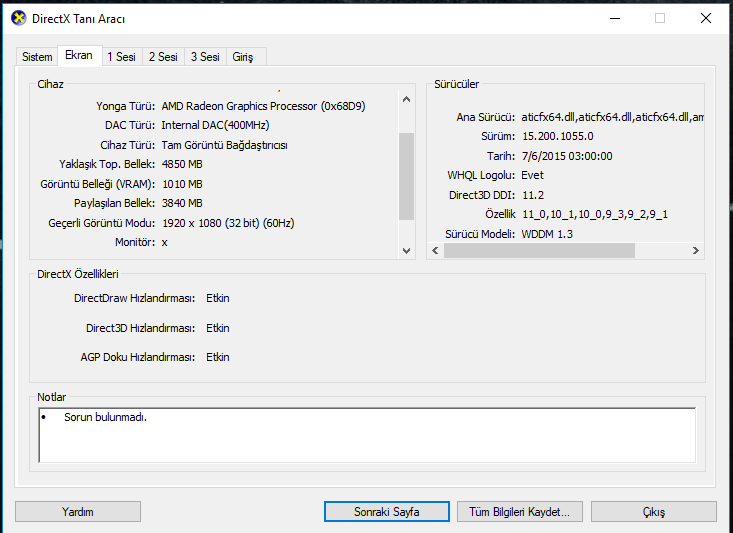Click inside the Notlar text box
This screenshot has height=533, width=733.
pos(367,435)
